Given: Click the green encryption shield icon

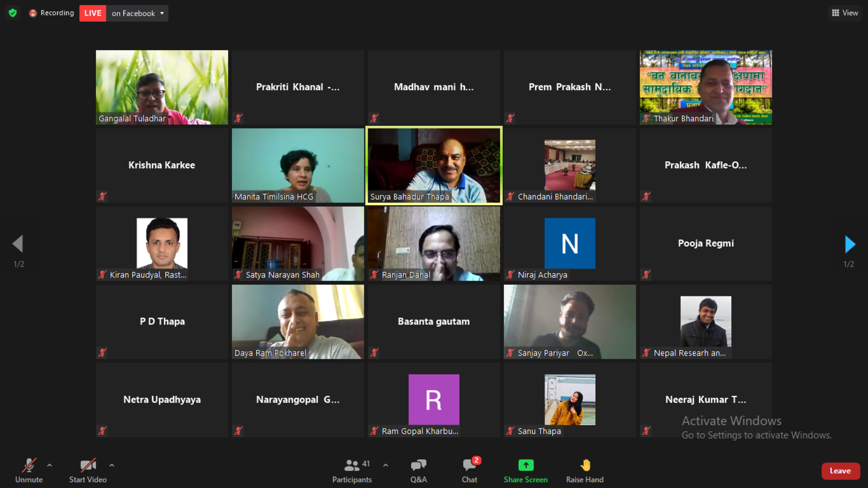Looking at the screenshot, I should click(x=13, y=13).
